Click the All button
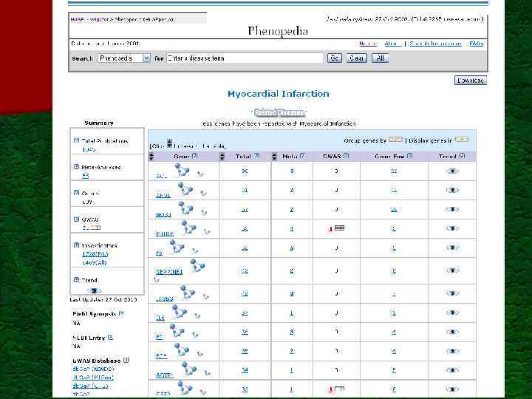532x399 pixels. coord(381,58)
